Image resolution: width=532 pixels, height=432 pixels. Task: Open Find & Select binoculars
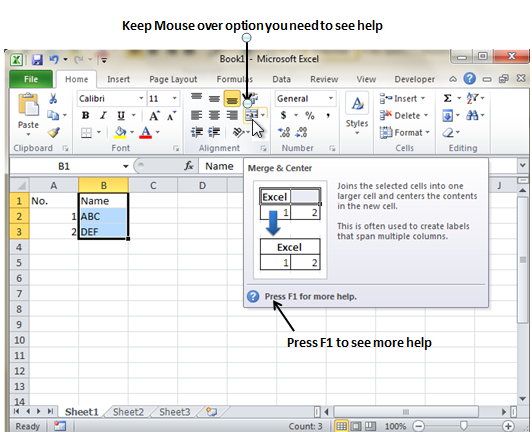click(472, 115)
